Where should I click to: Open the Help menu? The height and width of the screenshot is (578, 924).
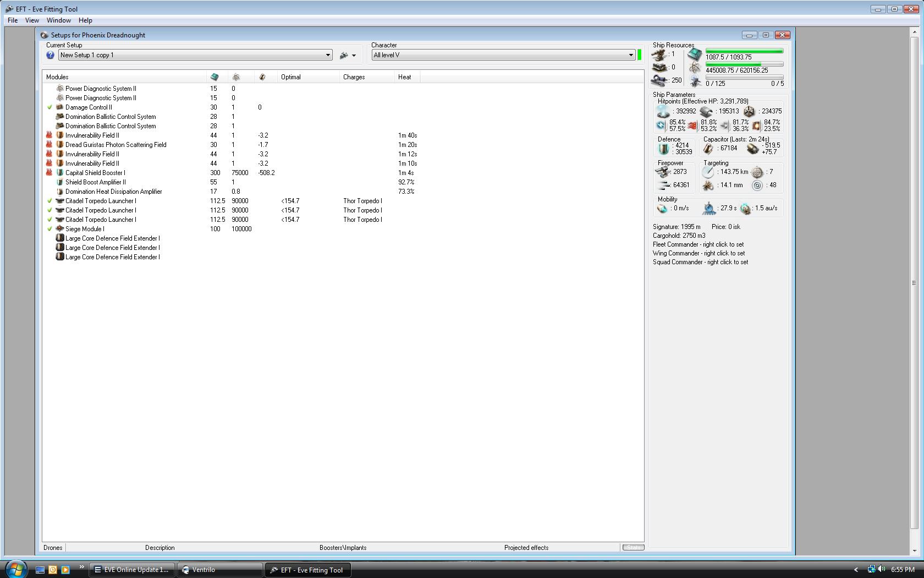coord(85,20)
